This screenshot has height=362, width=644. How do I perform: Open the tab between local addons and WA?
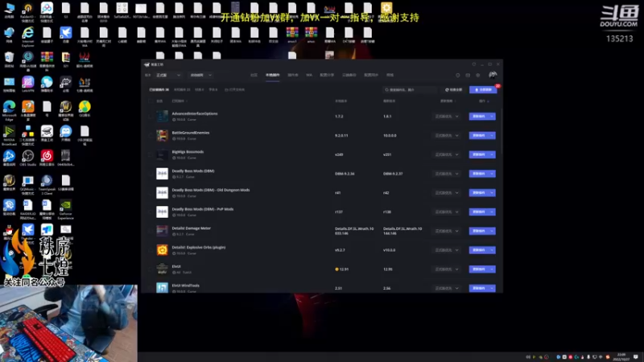[x=293, y=75]
